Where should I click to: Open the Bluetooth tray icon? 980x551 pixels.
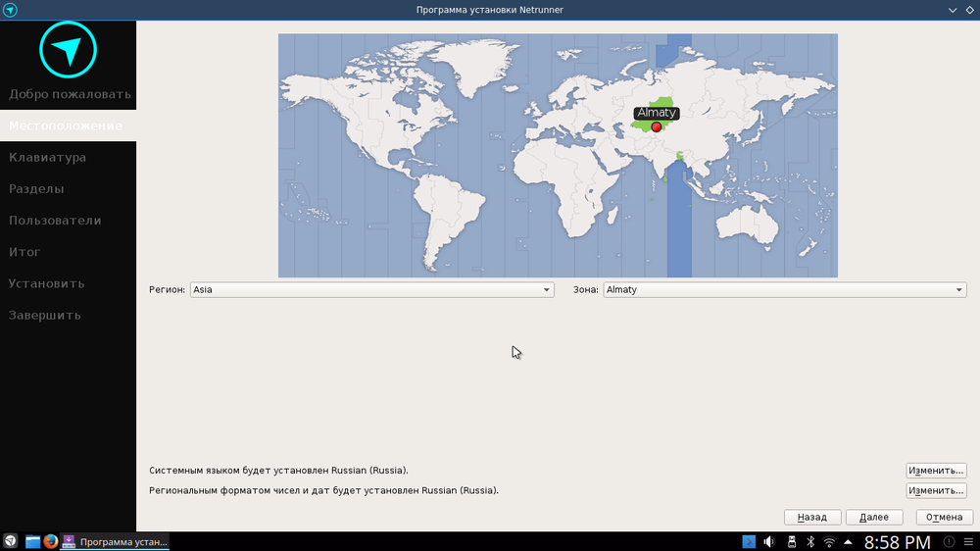tap(810, 541)
